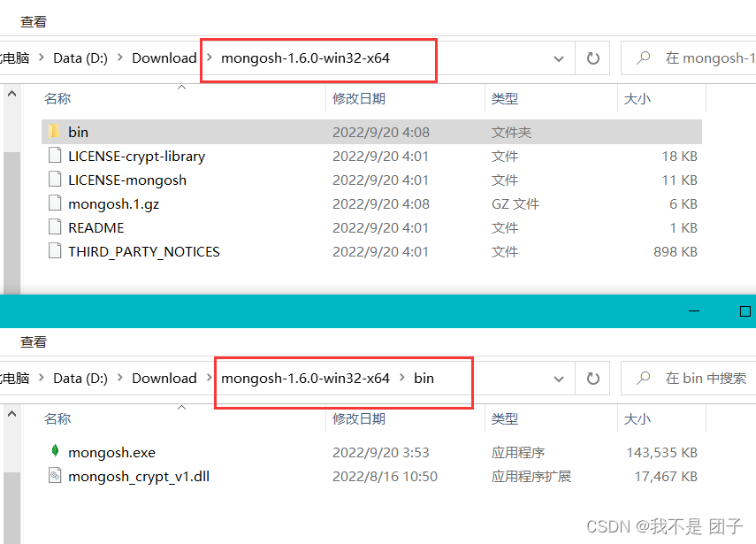This screenshot has width=756, height=544.
Task: Expand chevron after Data (D:) in top window
Action: coord(120,57)
